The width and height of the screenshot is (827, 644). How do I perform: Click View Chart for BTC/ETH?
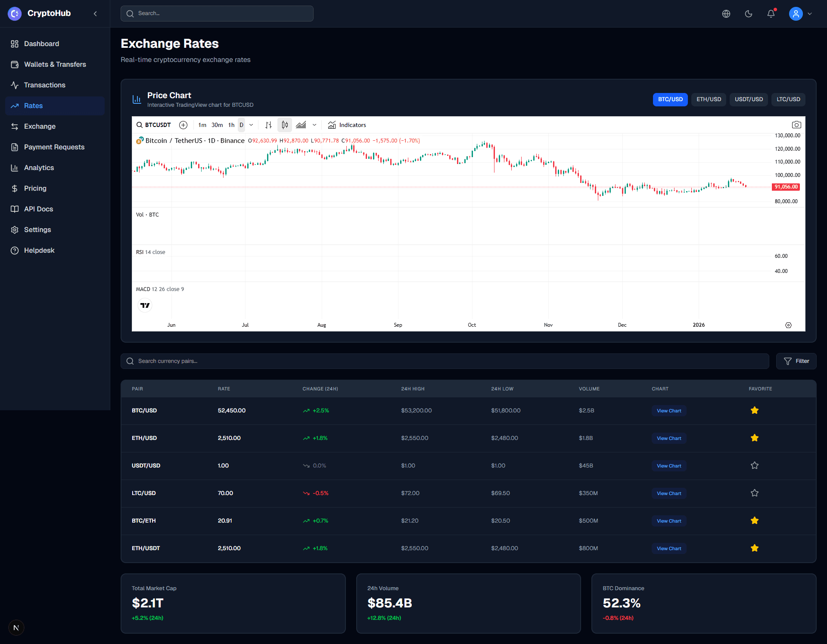click(668, 521)
